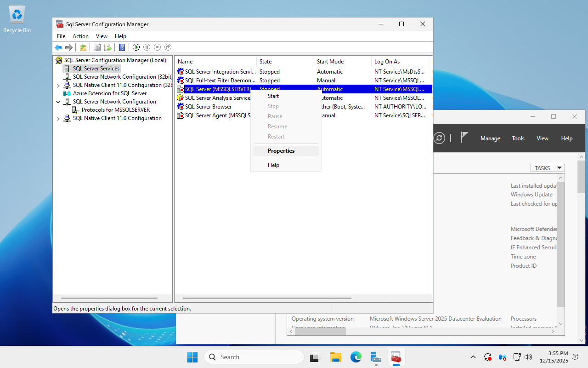Click inside the taskbar Search box

254,356
